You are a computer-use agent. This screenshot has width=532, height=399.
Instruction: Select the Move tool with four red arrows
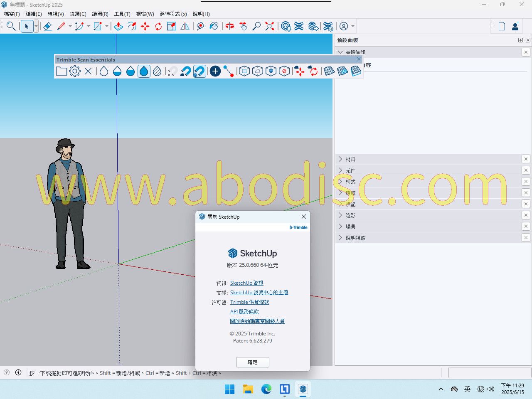point(145,26)
